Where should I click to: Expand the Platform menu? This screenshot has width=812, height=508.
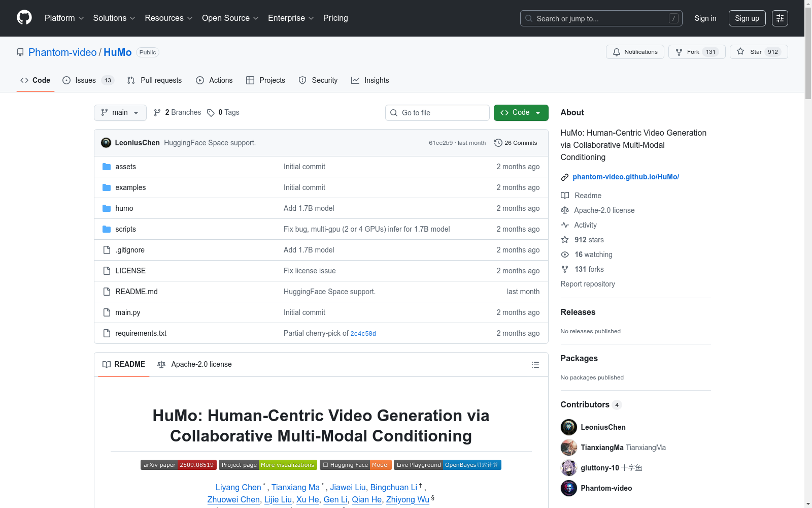64,18
